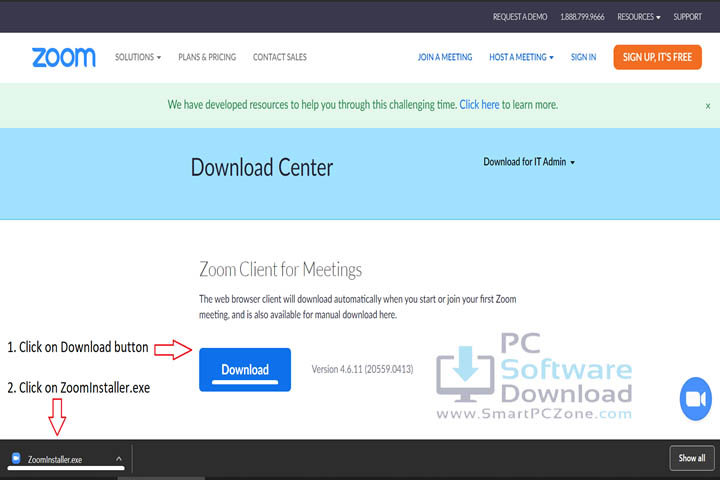Follow the 'Click here' link in banner
Viewport: 720px width, 480px height.
click(x=479, y=105)
